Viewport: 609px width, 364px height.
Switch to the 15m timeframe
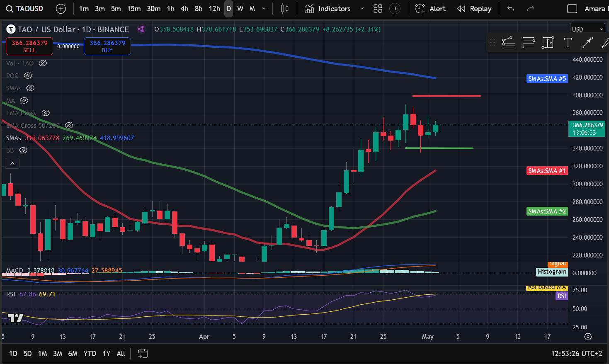point(134,9)
